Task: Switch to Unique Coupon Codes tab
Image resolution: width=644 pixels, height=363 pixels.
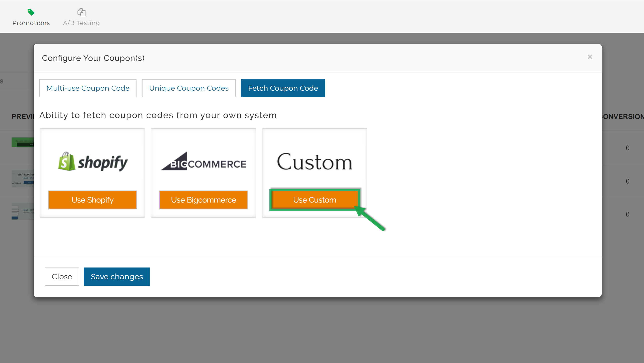Action: click(189, 88)
